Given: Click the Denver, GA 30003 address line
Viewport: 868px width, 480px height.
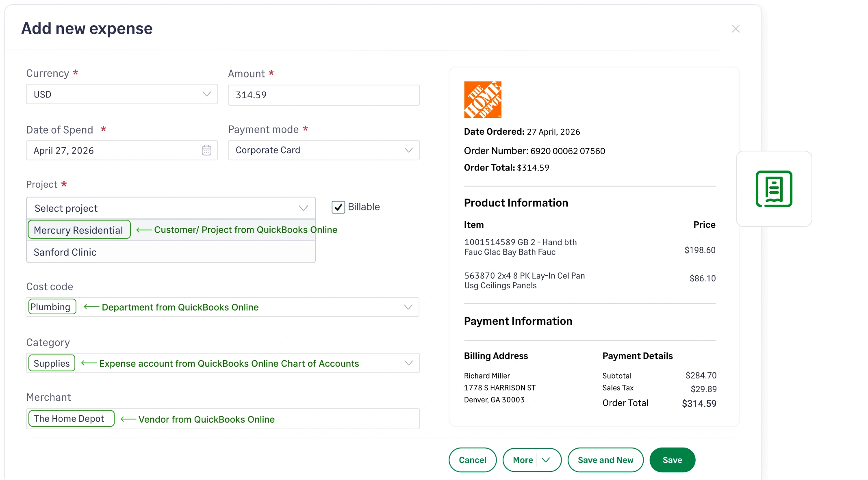Looking at the screenshot, I should [x=494, y=400].
